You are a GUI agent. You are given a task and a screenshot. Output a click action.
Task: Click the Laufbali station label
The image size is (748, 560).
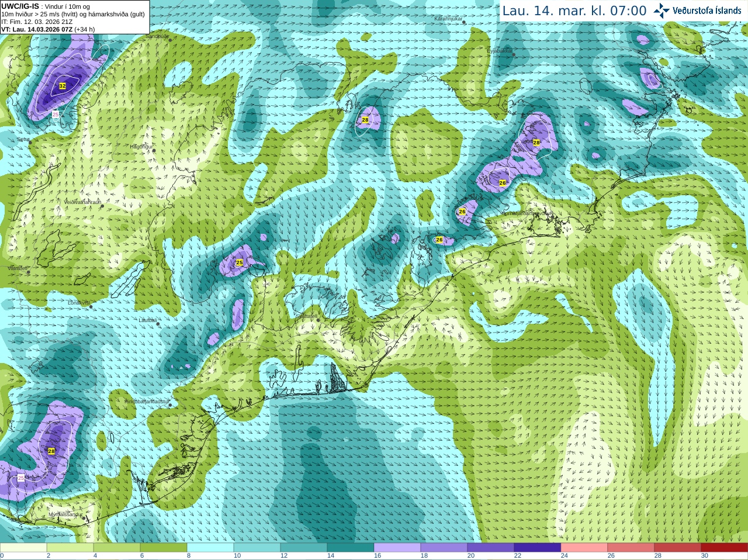tap(147, 320)
